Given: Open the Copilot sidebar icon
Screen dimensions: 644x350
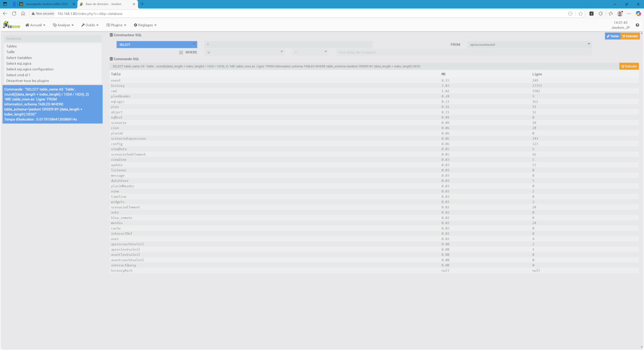Looking at the screenshot, I should pos(638,13).
